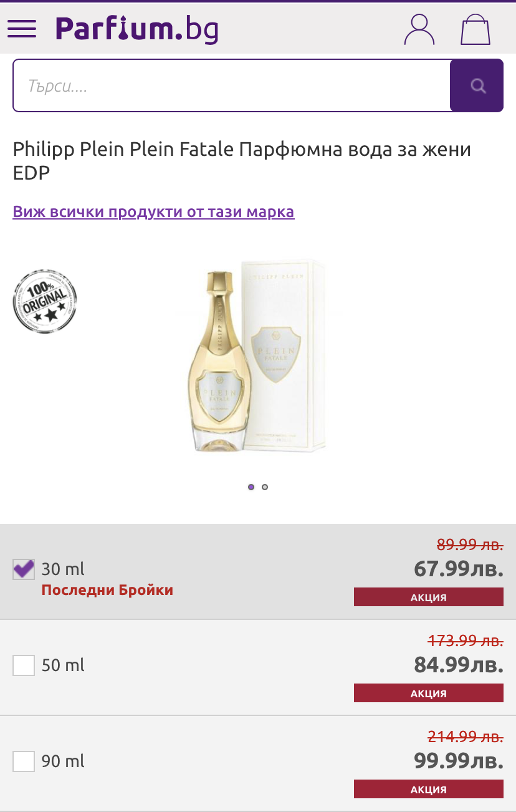Click the 84.99лв. price for 50 ml
Screen dimensions: 516x812
[x=459, y=665]
